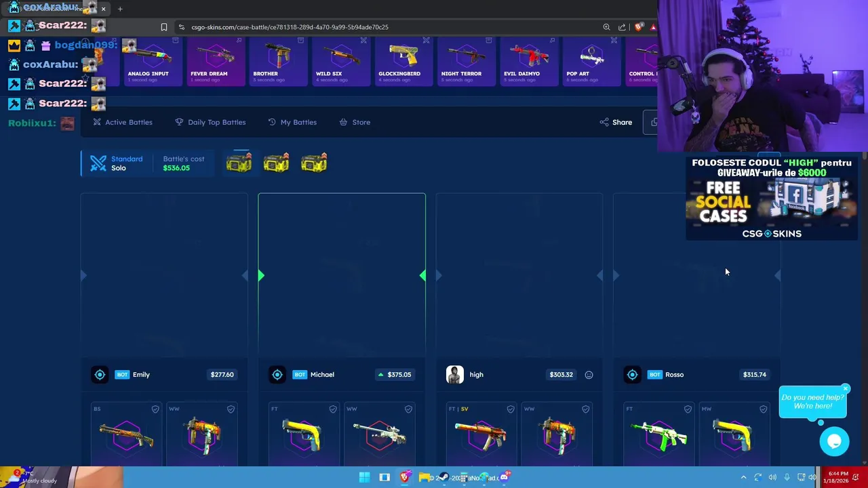
Task: Click shield check on high's FT SV skin
Action: (x=511, y=409)
